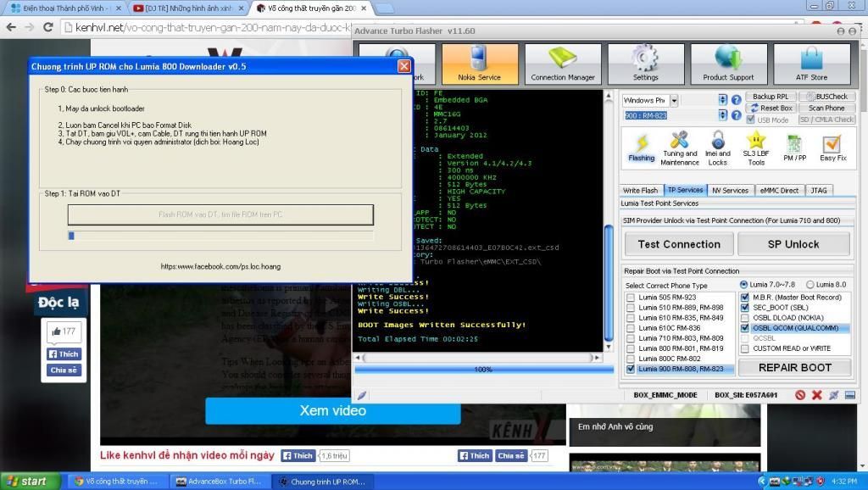Screen dimensions: 868x490
Task: Click the SP Unlock button
Action: coord(793,244)
